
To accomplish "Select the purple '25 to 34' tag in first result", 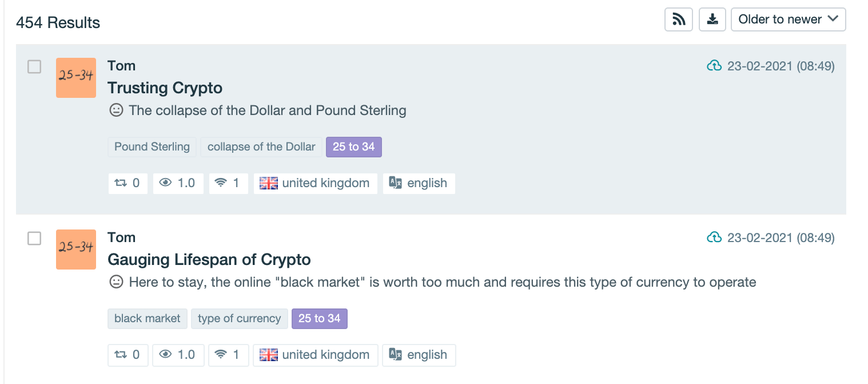I will [x=353, y=147].
